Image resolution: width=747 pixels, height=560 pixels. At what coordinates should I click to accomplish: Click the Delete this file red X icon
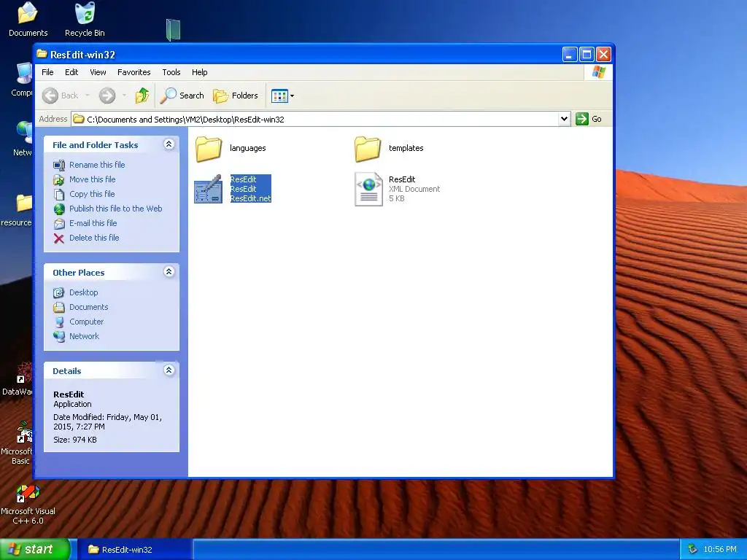click(59, 238)
